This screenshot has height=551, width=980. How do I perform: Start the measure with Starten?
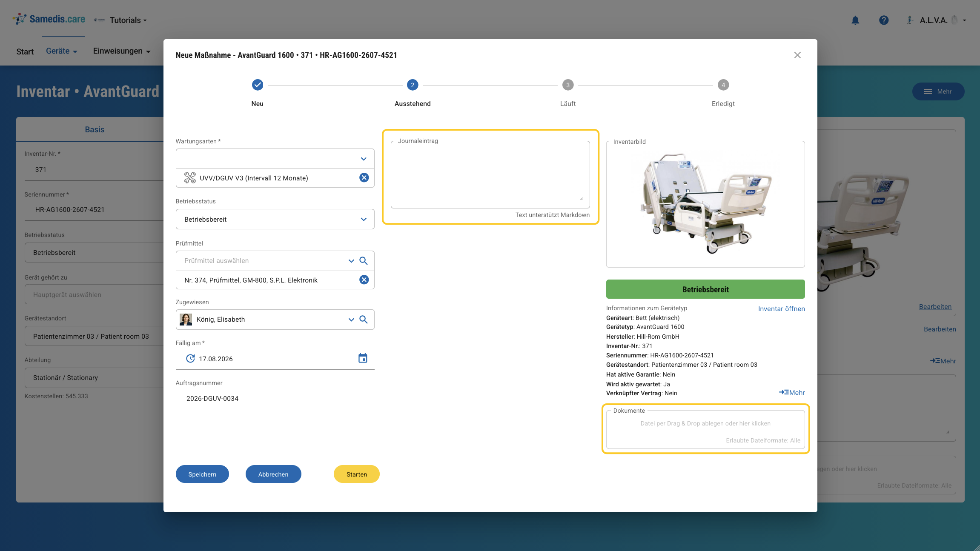click(x=357, y=474)
